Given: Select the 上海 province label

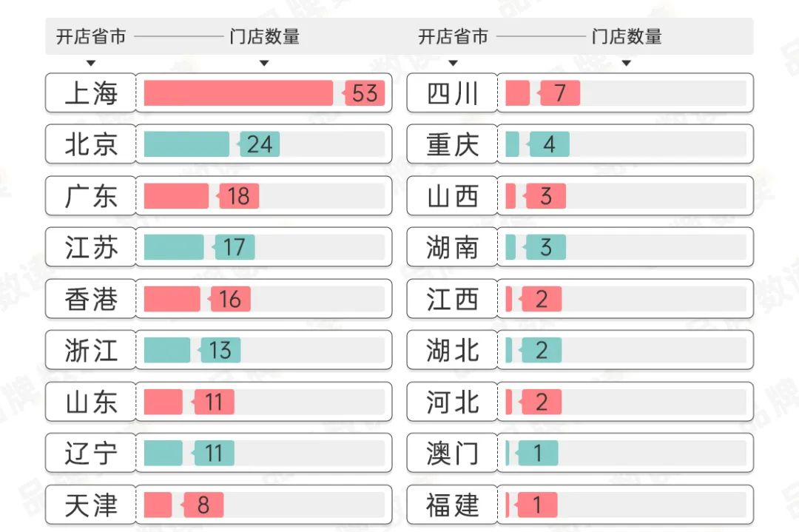Looking at the screenshot, I should pos(91,92).
